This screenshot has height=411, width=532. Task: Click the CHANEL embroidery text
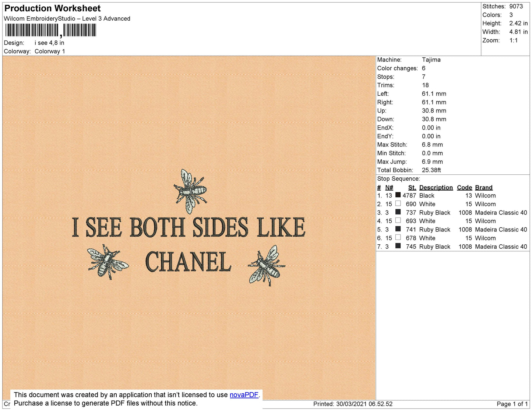[x=189, y=262]
